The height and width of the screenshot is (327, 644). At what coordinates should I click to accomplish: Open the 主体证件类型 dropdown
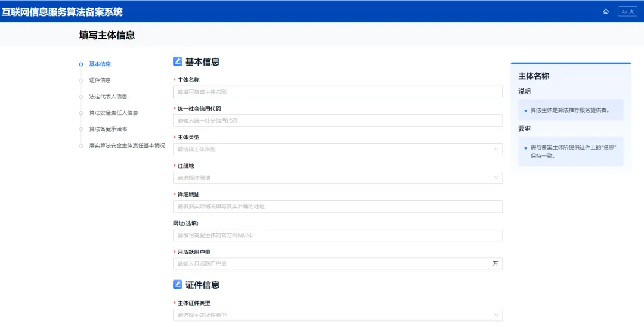(338, 315)
